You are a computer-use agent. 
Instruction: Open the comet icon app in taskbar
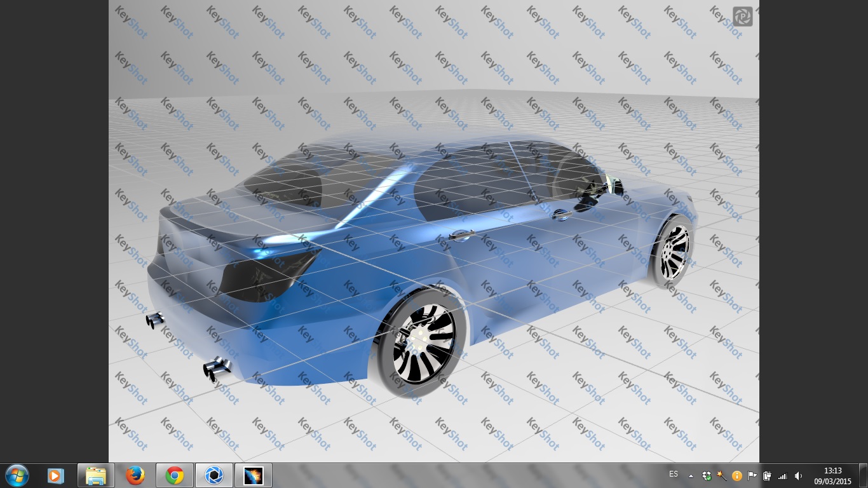[x=254, y=475]
